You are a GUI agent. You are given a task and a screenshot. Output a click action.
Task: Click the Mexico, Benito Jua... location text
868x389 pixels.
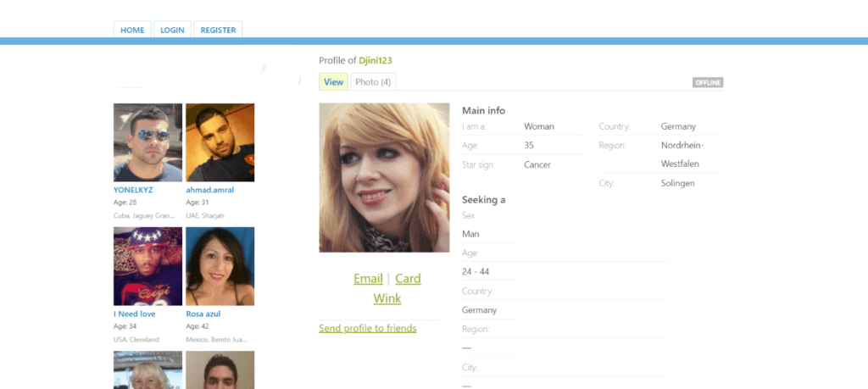216,339
